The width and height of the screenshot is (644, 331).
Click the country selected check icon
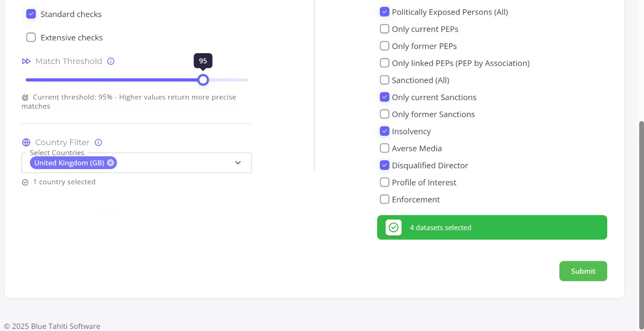click(25, 182)
